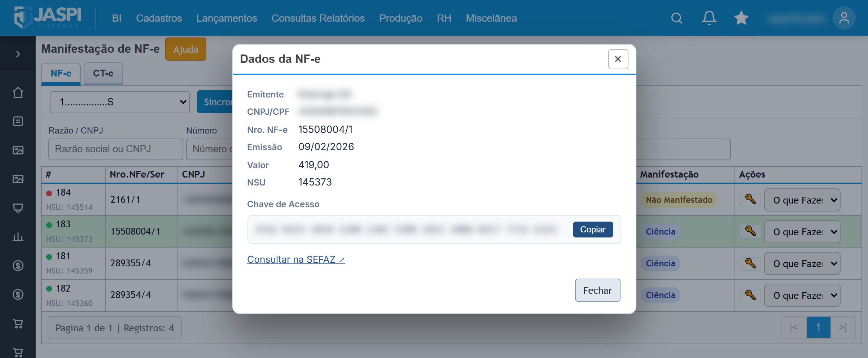Expand the sidebar with the chevron
The image size is (868, 358).
click(x=18, y=54)
